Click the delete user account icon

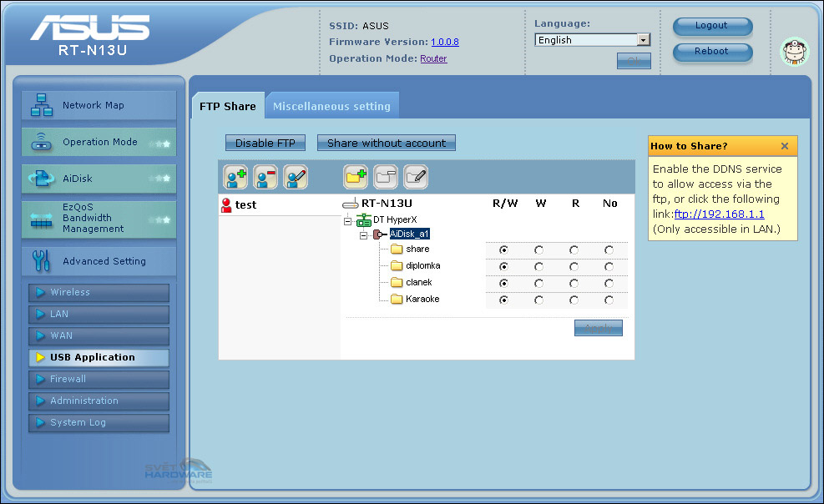(x=265, y=177)
